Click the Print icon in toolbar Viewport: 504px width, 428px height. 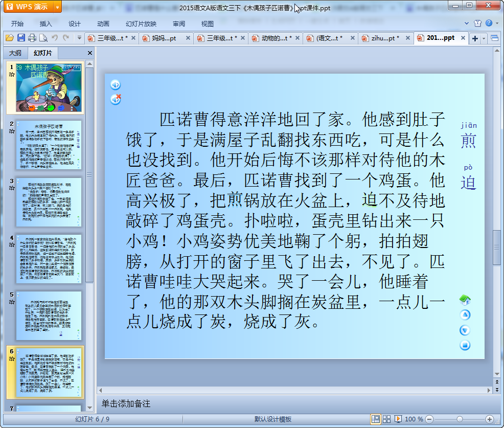coord(32,38)
